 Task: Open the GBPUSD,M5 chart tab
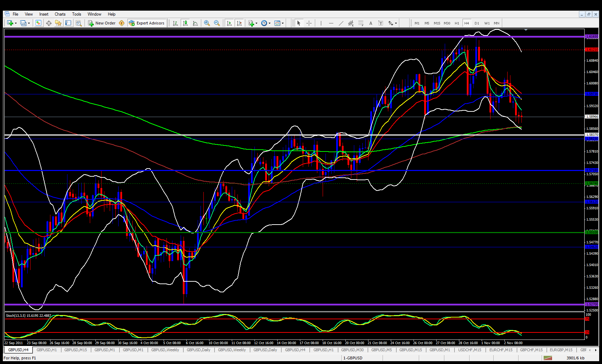[382, 350]
